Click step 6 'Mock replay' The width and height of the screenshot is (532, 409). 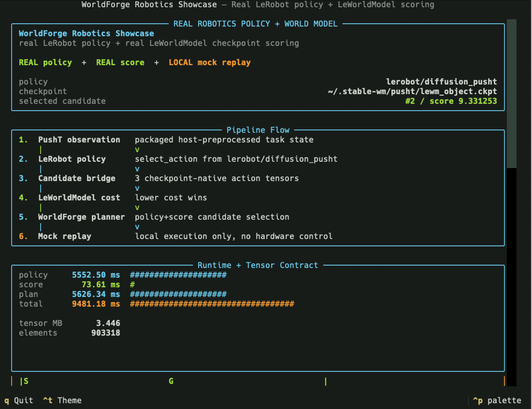click(x=64, y=237)
